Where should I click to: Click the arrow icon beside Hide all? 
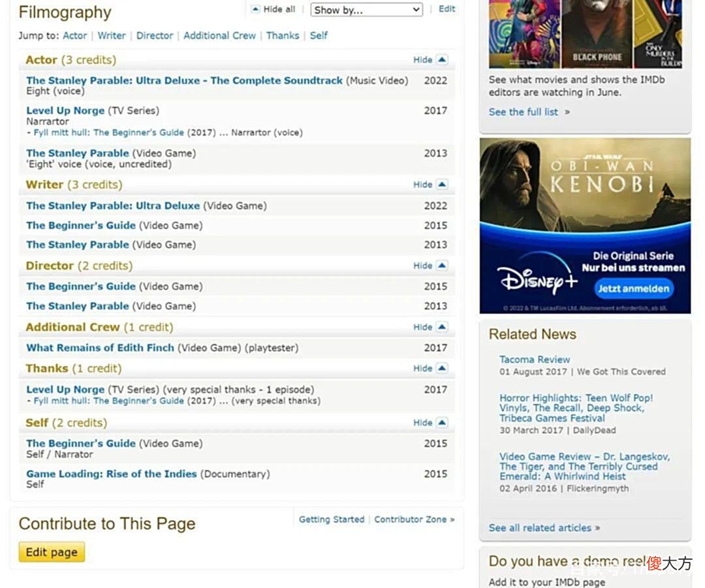[x=255, y=9]
